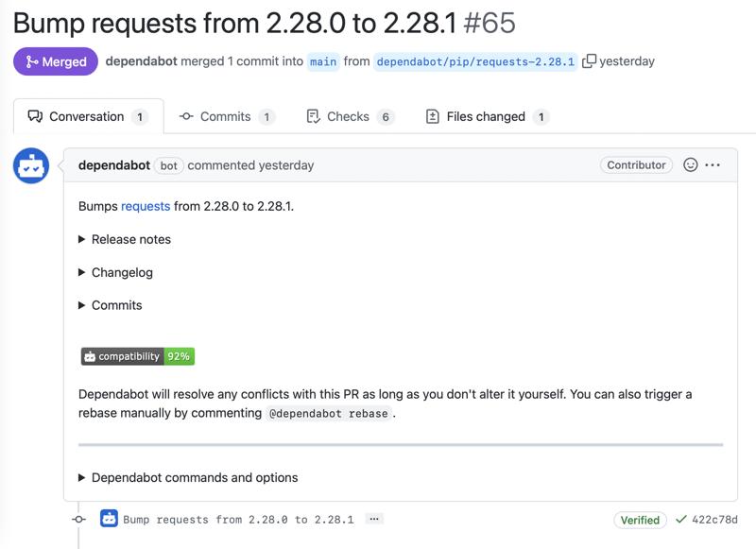Click the compatibility 92% badge
756x549 pixels.
137,356
